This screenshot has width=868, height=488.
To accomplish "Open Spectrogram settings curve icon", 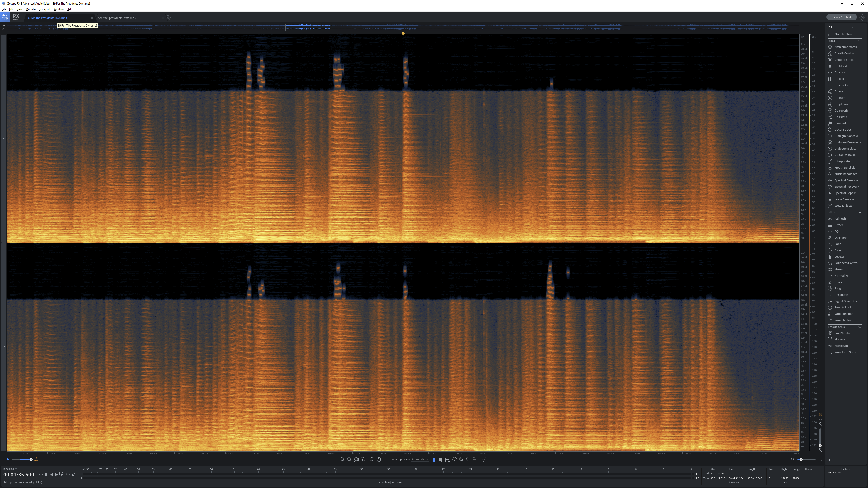I will 484,459.
